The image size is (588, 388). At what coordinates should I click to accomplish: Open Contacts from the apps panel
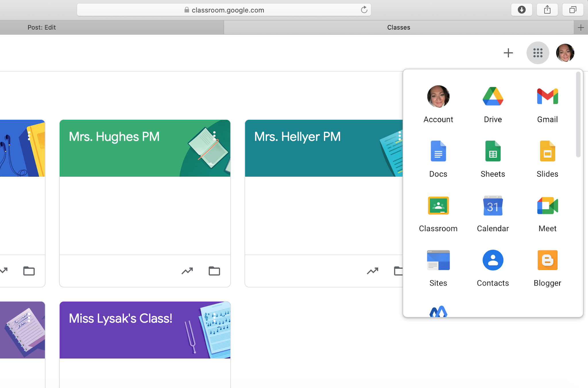tap(493, 268)
